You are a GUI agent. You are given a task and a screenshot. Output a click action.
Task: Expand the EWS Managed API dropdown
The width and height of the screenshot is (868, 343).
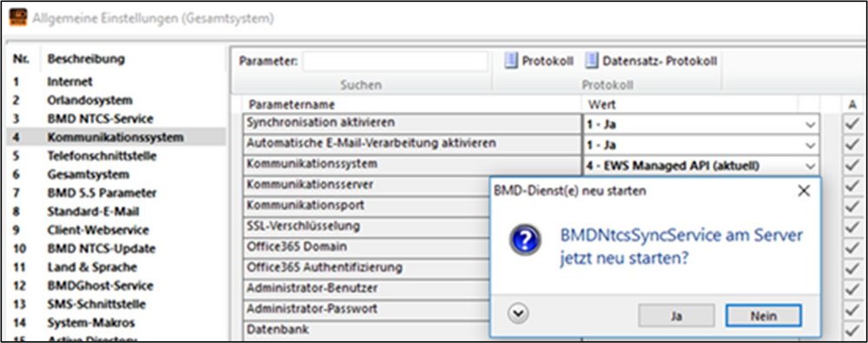pyautogui.click(x=811, y=166)
